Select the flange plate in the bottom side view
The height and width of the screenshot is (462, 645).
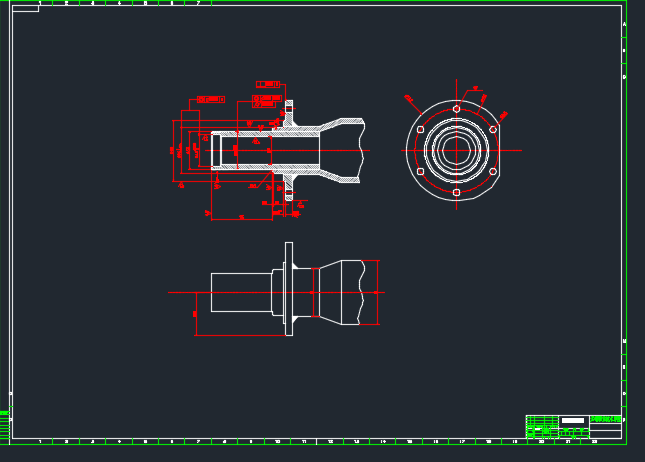pos(289,289)
